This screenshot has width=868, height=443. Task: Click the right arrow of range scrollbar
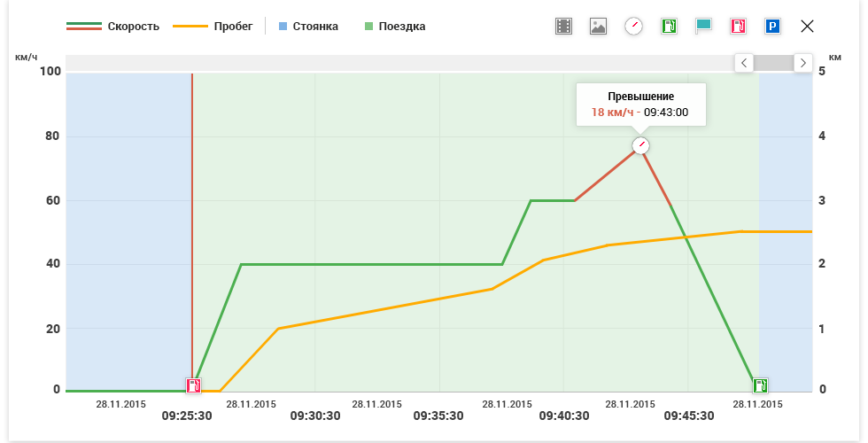coord(802,63)
